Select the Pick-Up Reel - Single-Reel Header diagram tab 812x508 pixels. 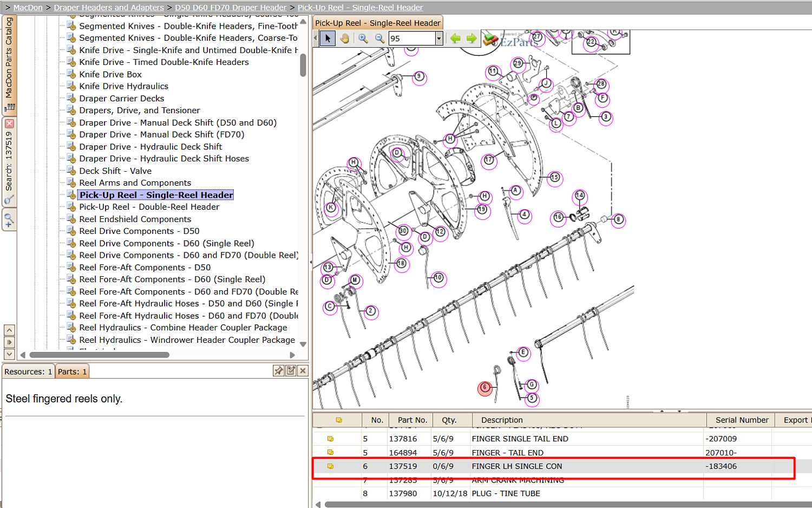click(x=378, y=23)
